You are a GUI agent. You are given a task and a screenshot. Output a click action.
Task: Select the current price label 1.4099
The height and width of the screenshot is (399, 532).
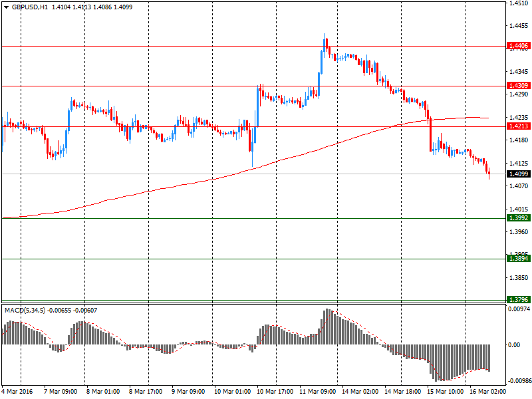click(x=519, y=174)
